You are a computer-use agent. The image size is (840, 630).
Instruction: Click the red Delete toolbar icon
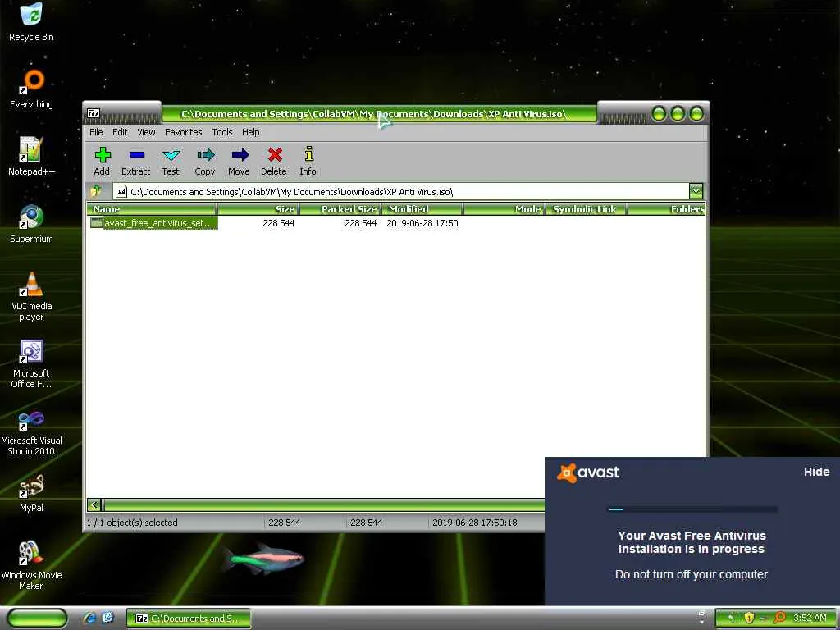coord(274,155)
